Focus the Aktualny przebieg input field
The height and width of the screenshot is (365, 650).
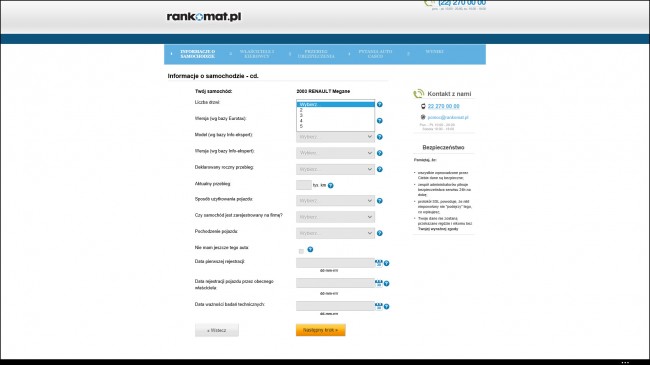click(304, 185)
